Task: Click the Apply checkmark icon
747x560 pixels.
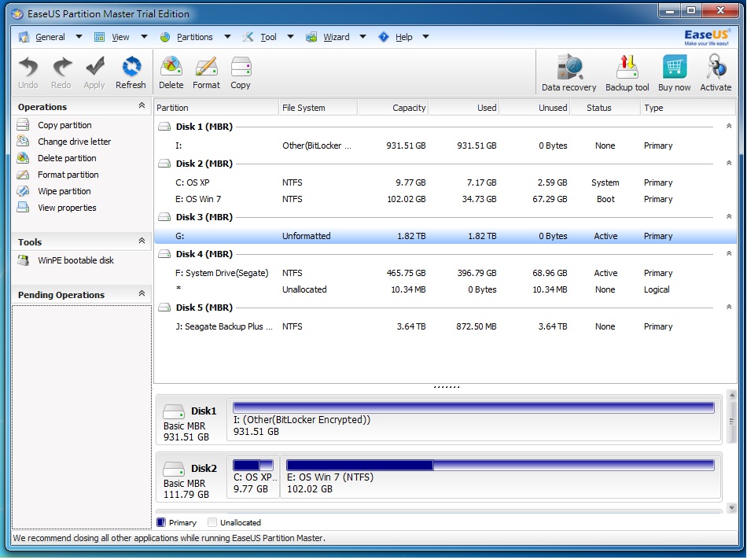Action: [94, 67]
